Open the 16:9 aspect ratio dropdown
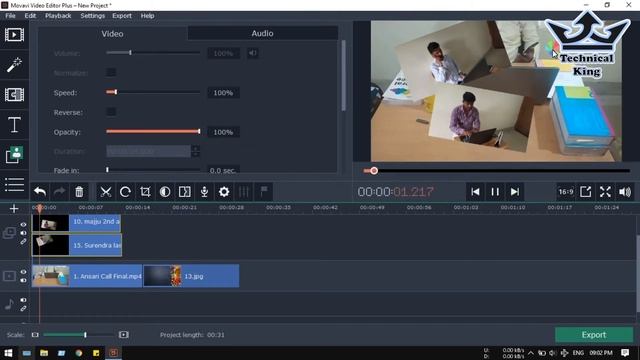Viewport: 640px width, 360px height. (x=566, y=191)
